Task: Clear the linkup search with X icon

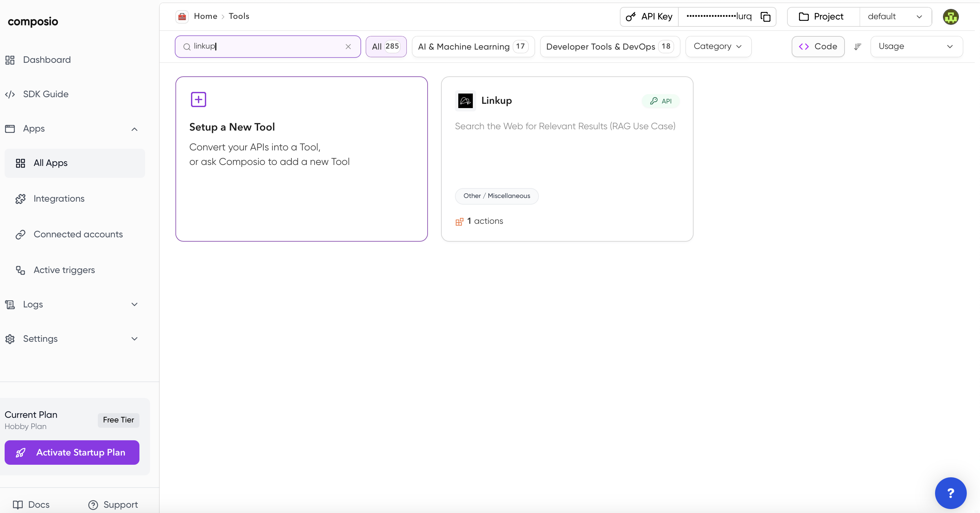Action: (x=348, y=46)
